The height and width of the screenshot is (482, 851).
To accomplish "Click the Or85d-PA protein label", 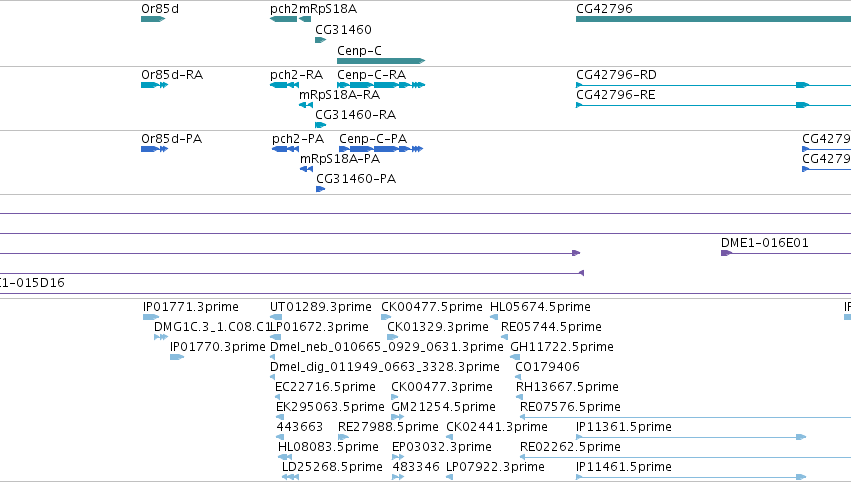I will (172, 139).
